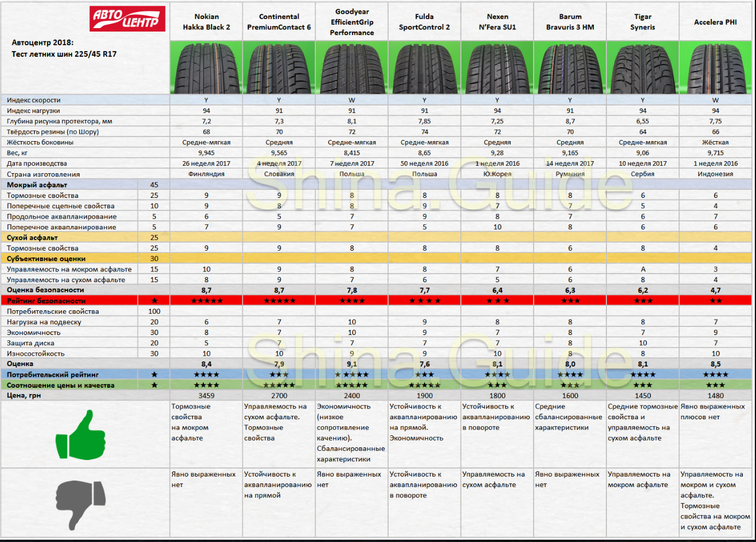The width and height of the screenshot is (756, 542).
Task: Click the 'Потребительские свойства' row label
Action: click(53, 311)
